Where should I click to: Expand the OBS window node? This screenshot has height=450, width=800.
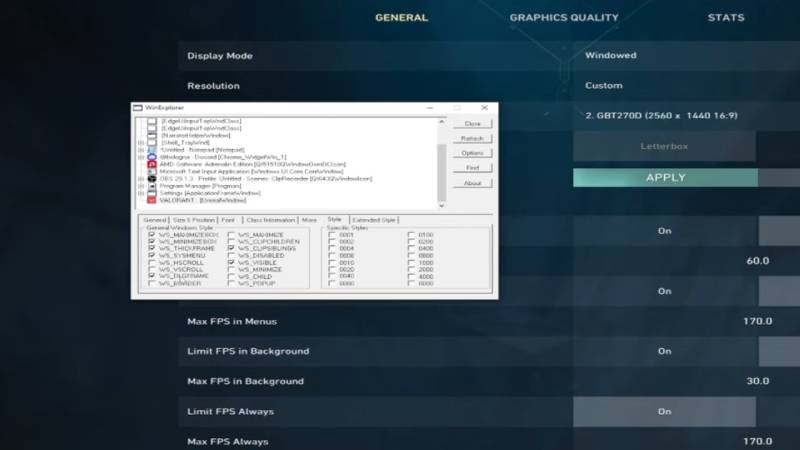click(x=141, y=179)
